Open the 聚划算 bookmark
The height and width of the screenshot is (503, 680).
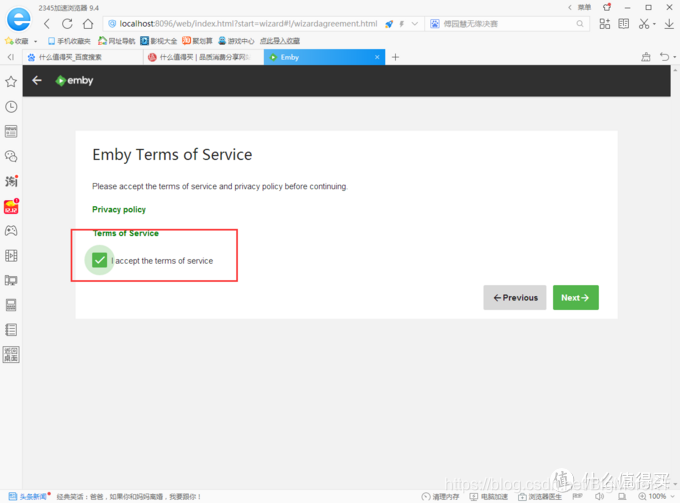[x=197, y=41]
